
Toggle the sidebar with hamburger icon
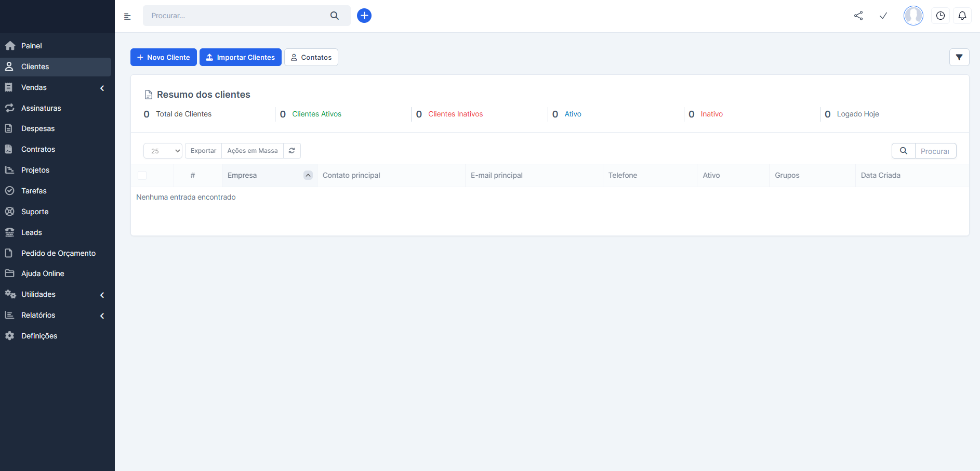coord(127,16)
